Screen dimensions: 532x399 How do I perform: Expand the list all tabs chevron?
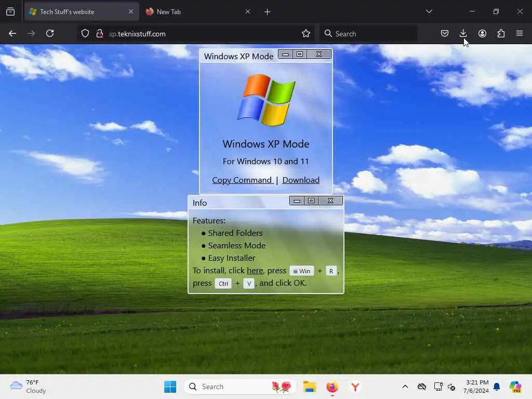(429, 11)
